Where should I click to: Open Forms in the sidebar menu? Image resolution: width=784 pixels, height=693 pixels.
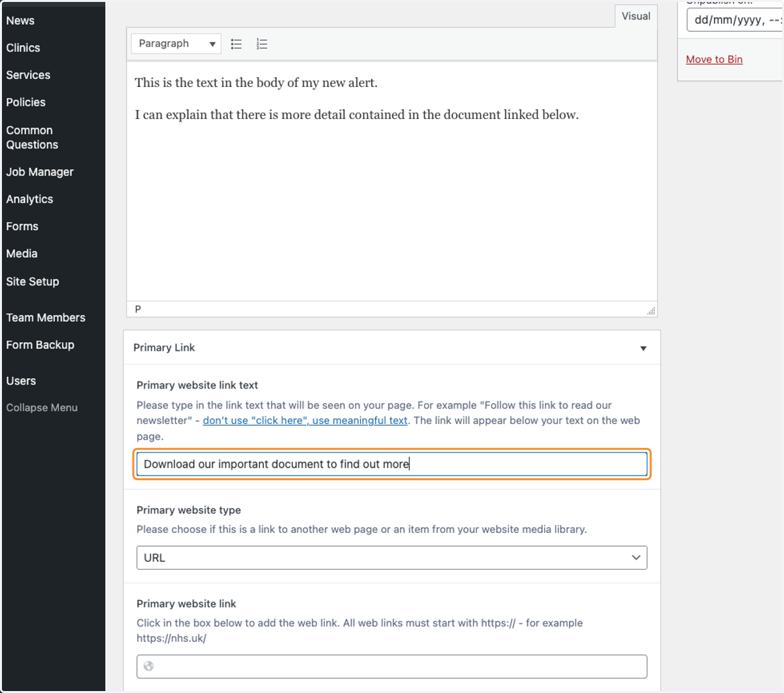[22, 227]
